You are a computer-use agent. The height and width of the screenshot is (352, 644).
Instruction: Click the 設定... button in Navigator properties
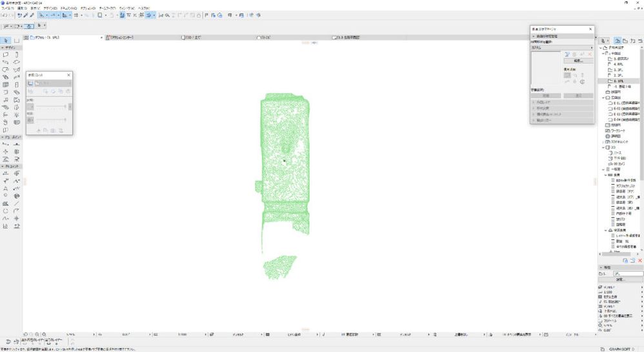pos(619,279)
